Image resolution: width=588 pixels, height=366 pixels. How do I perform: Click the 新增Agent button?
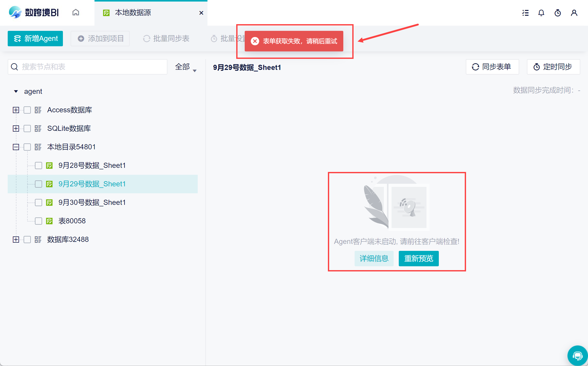click(35, 39)
